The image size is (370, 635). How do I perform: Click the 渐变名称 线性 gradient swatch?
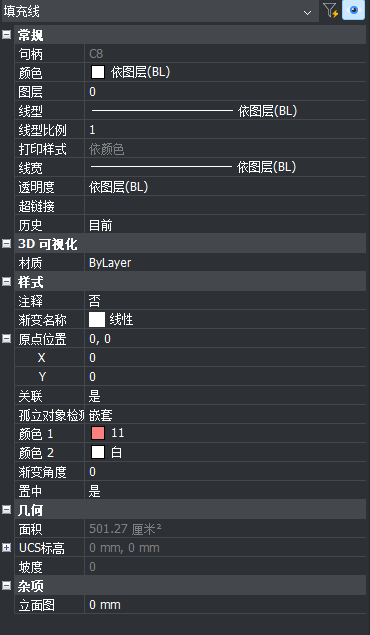click(97, 319)
